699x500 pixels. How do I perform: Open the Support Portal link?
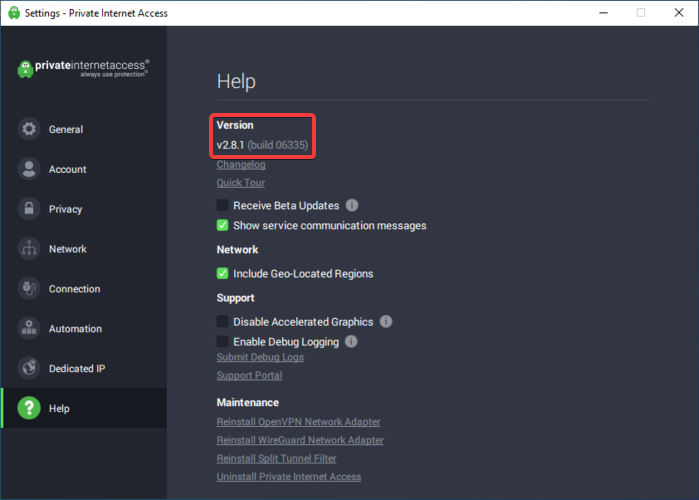click(250, 375)
